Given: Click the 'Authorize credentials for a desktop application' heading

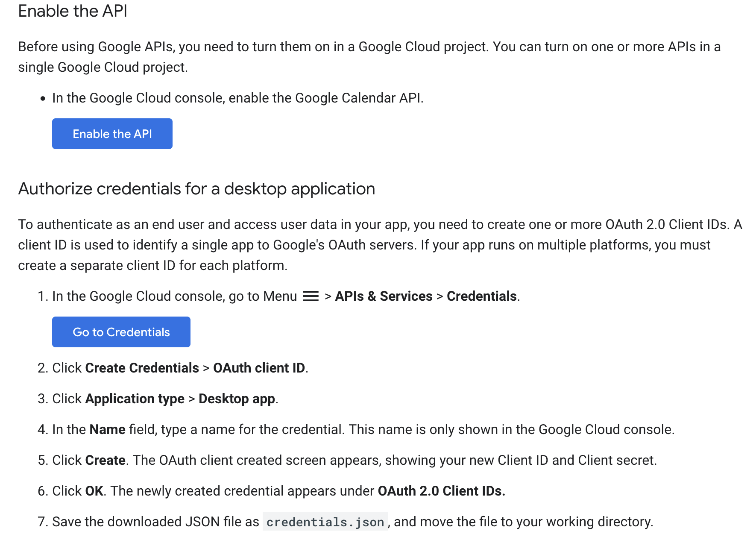Looking at the screenshot, I should (196, 189).
